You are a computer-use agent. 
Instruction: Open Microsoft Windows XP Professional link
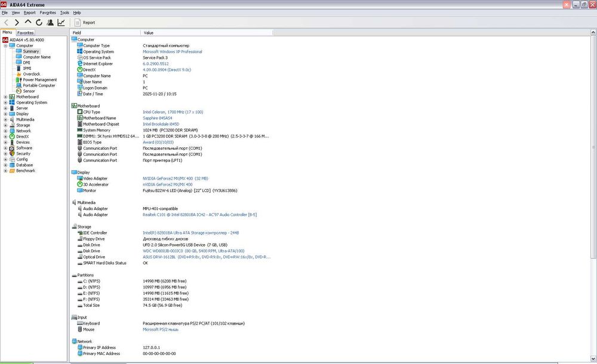(173, 52)
